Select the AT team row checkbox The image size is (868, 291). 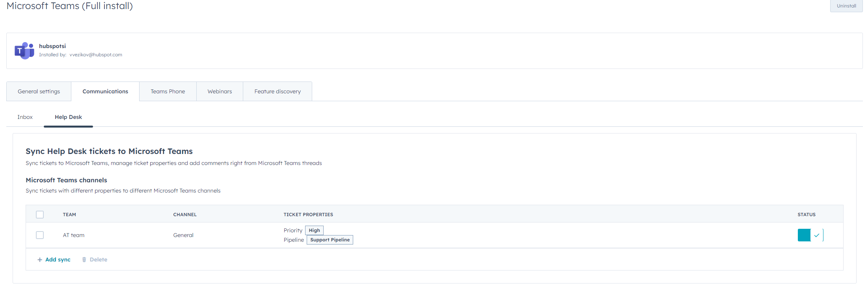coord(40,235)
